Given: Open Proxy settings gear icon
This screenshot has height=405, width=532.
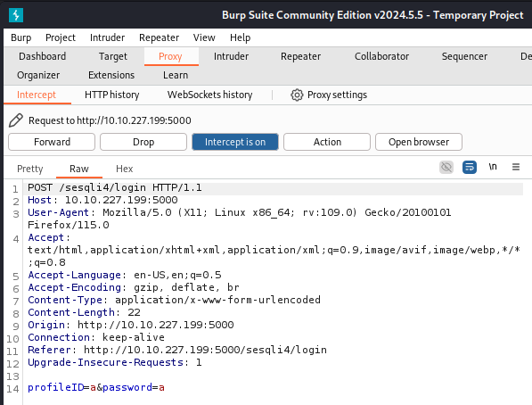Looking at the screenshot, I should click(x=297, y=95).
